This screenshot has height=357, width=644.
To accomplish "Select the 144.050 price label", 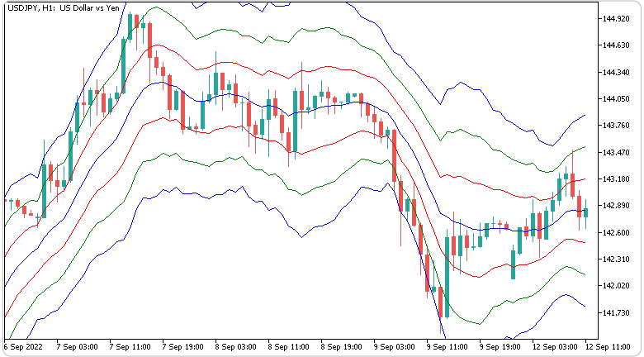I will (x=616, y=99).
